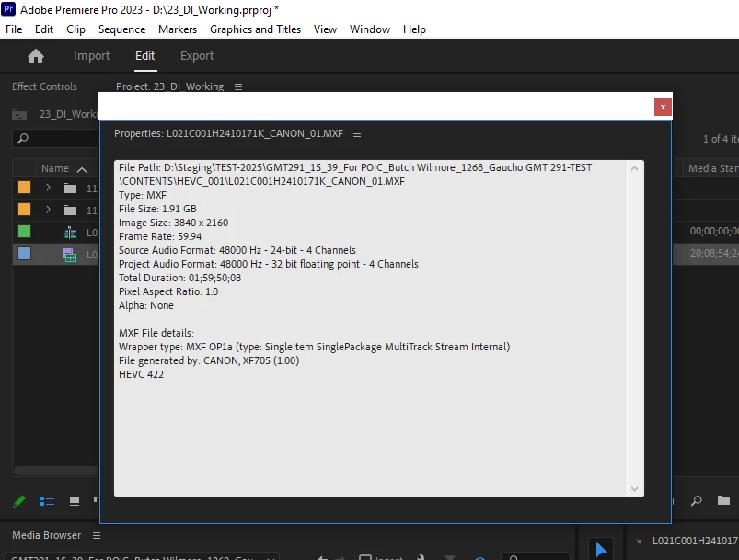Switch to the Export workspace tab
Viewport: 739px width, 560px height.
click(x=197, y=55)
